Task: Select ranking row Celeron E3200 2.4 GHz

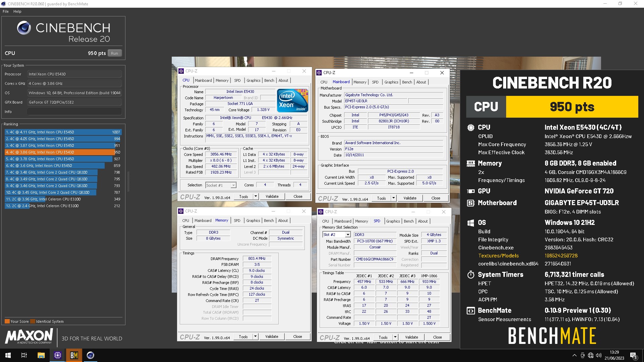Action: point(63,206)
